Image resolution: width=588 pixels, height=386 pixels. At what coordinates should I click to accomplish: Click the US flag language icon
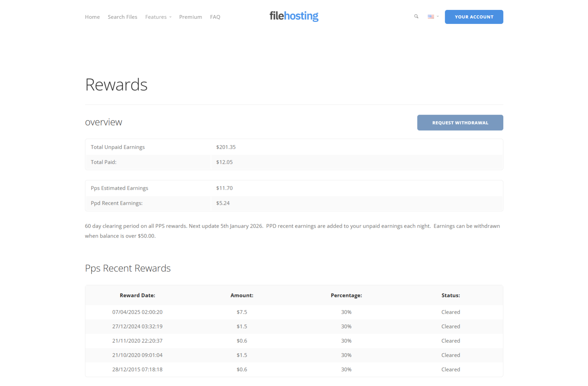coord(431,17)
